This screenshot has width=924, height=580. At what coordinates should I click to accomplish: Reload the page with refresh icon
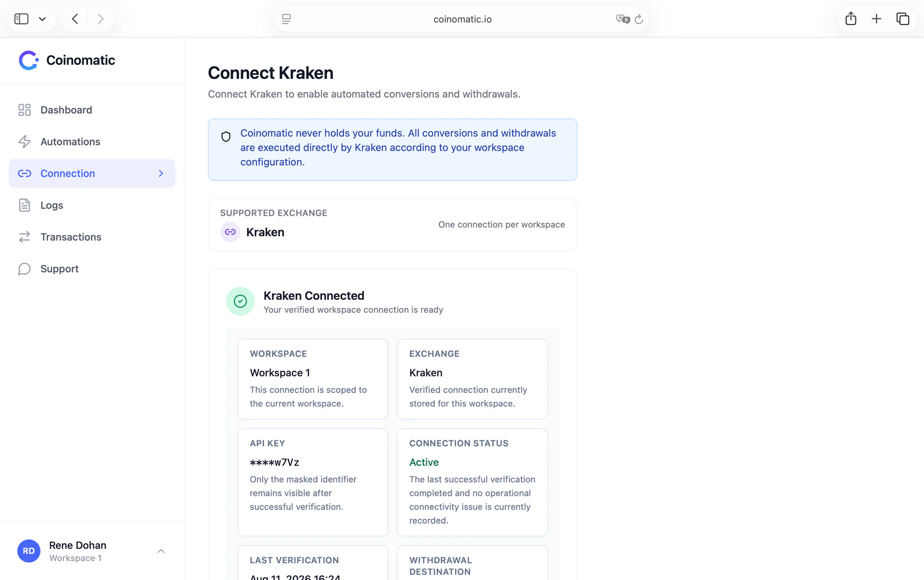click(x=639, y=19)
